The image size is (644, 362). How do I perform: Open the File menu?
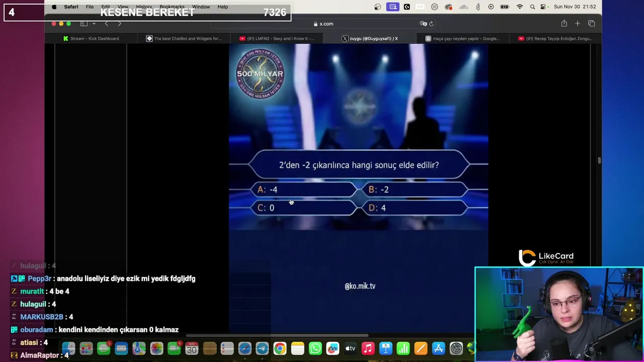point(90,7)
